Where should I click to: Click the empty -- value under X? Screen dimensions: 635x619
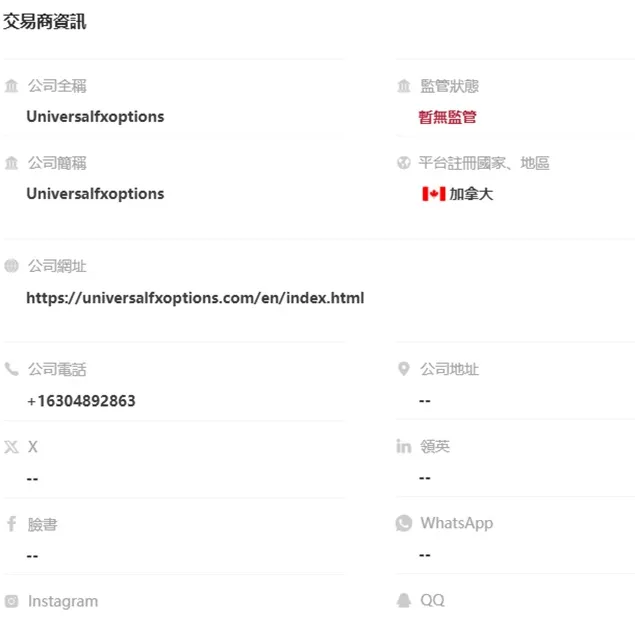click(x=32, y=479)
